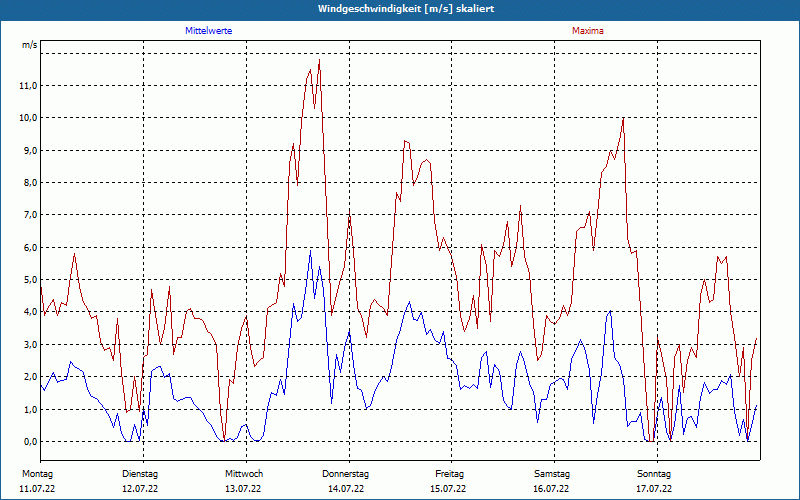The image size is (800, 500).
Task: Click the '4,0' y-axis value
Action: [x=30, y=312]
